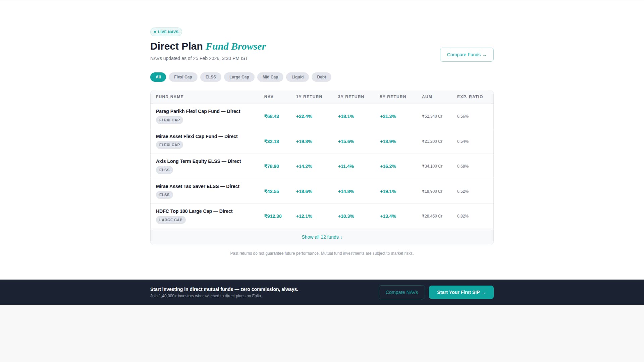
Task: Click expense ratio 0.56%
Action: click(x=463, y=116)
